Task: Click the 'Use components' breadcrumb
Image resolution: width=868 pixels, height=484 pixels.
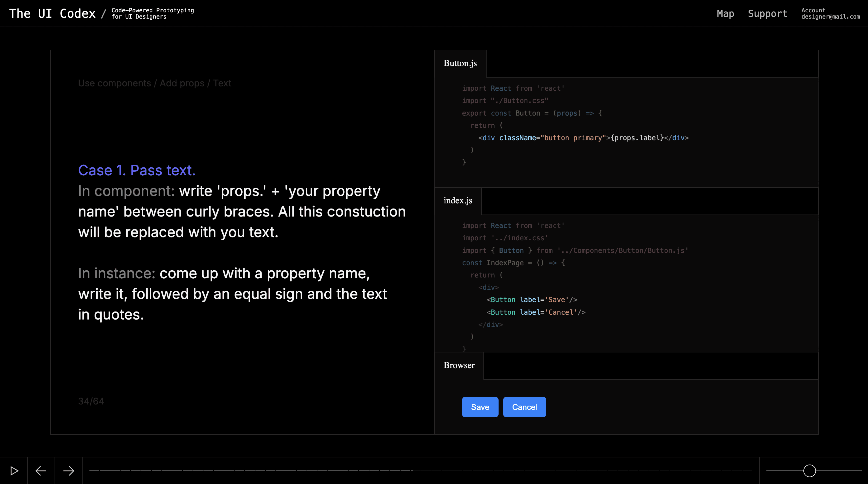Action: click(x=114, y=83)
